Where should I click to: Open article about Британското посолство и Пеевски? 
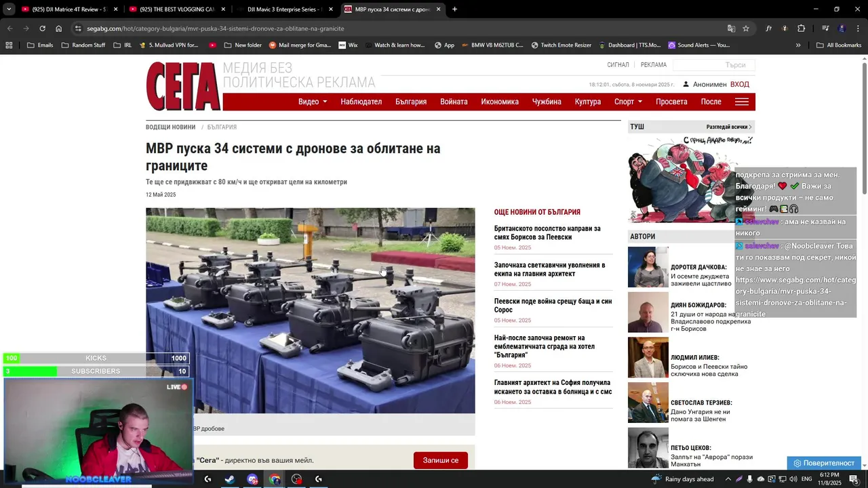coord(547,233)
